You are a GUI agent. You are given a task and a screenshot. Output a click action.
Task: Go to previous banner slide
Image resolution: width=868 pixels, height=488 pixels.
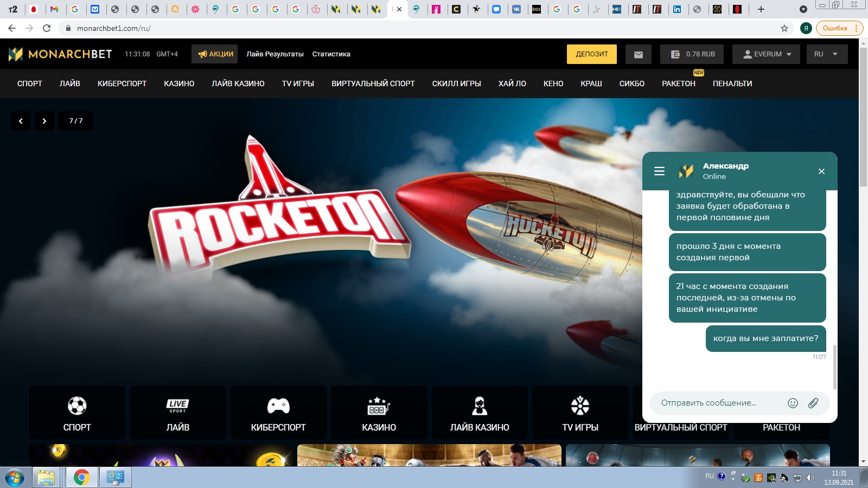21,121
